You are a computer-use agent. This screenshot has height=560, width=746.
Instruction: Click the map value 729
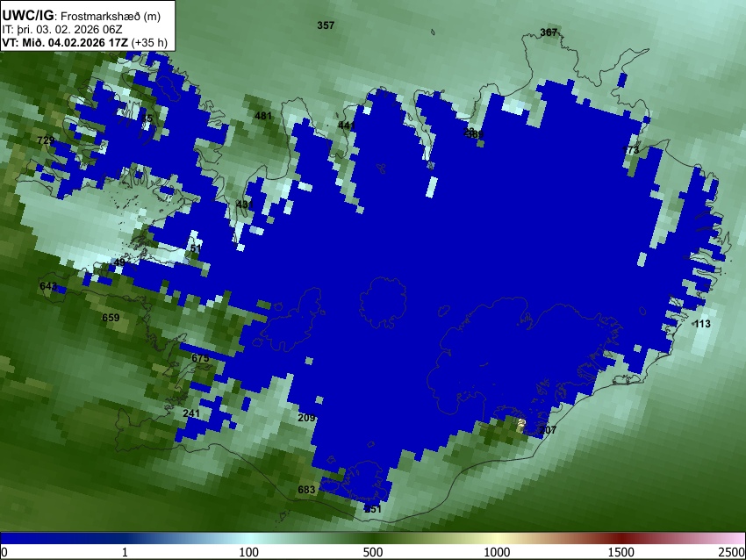[46, 140]
